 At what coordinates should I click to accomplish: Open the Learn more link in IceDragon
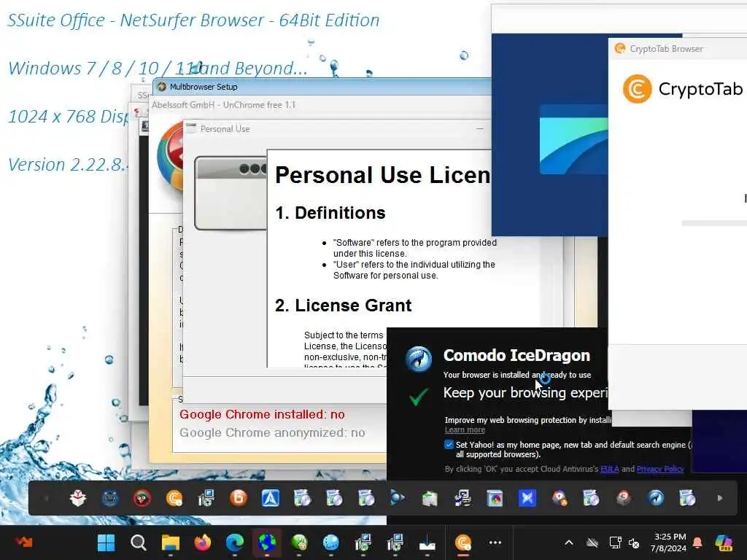pyautogui.click(x=465, y=429)
